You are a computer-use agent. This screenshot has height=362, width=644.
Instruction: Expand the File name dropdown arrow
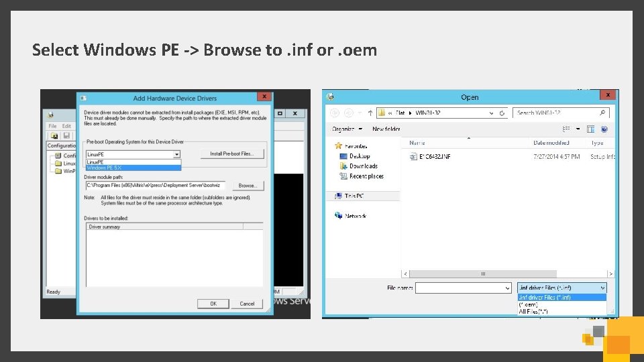pos(507,288)
